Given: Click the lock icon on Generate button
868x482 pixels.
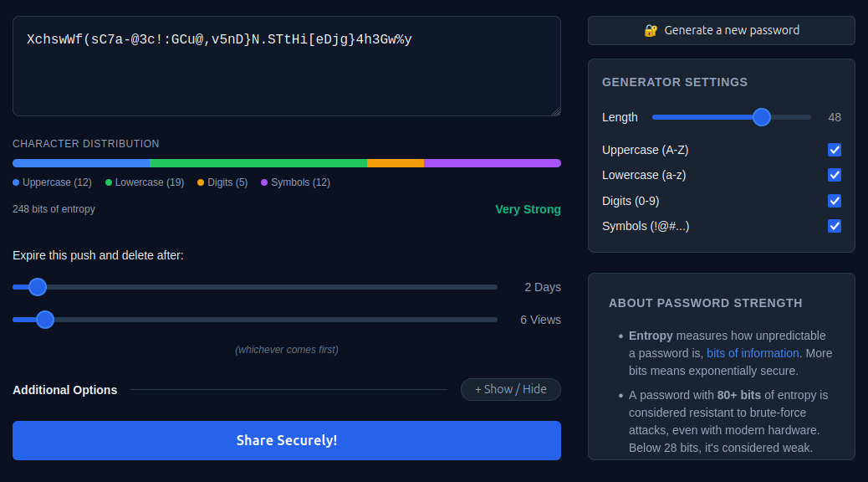Looking at the screenshot, I should [x=651, y=30].
